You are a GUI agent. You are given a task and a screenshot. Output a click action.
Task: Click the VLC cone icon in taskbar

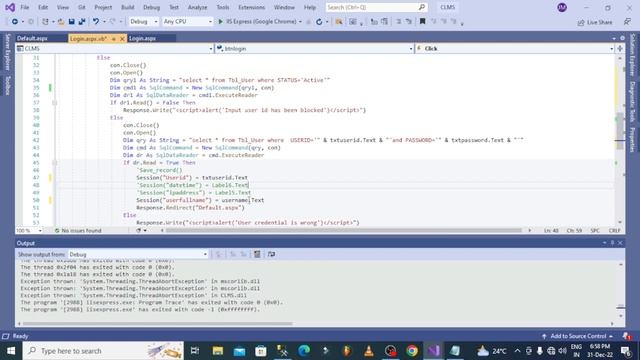click(369, 351)
